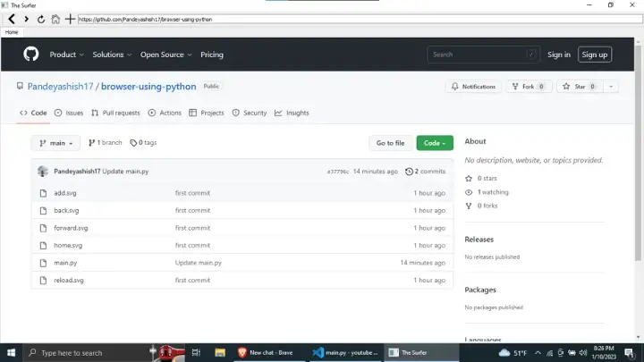This screenshot has height=362, width=644.
Task: Click Sign in link
Action: pos(558,55)
